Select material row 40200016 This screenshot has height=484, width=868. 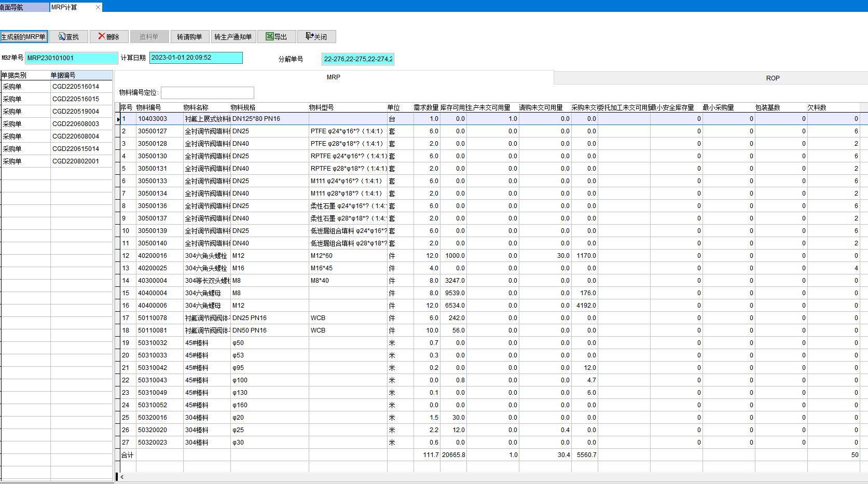tap(153, 256)
